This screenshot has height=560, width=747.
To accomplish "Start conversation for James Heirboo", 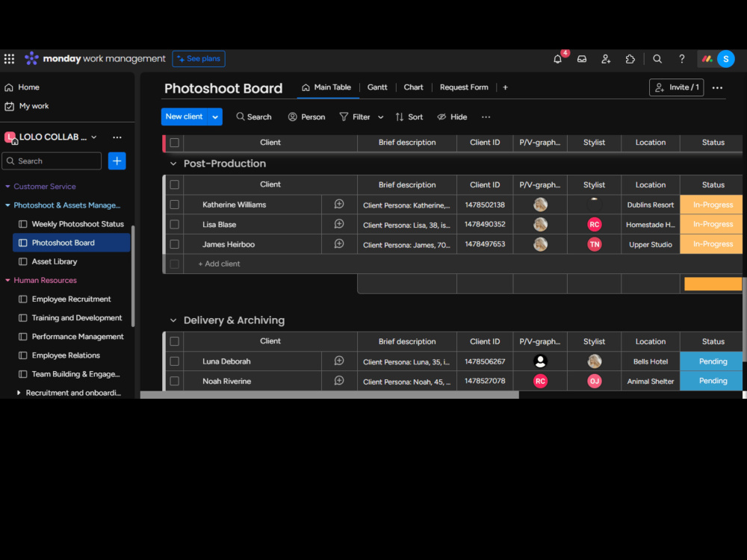I will point(339,244).
